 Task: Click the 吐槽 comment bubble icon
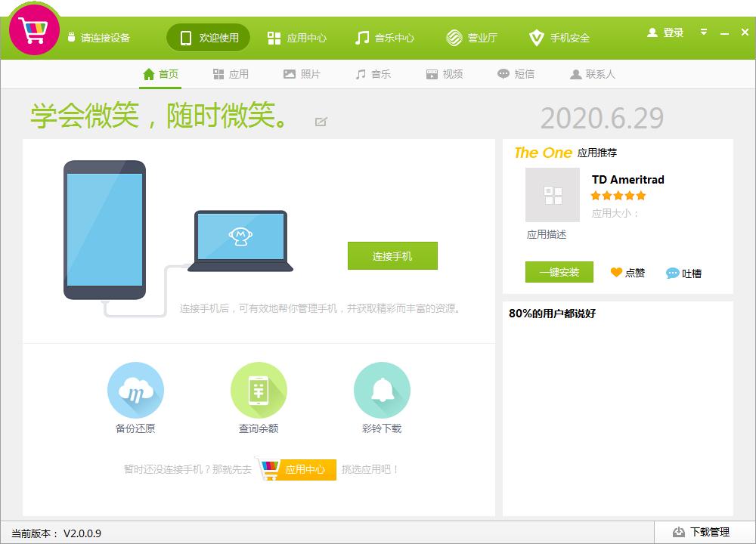click(672, 274)
